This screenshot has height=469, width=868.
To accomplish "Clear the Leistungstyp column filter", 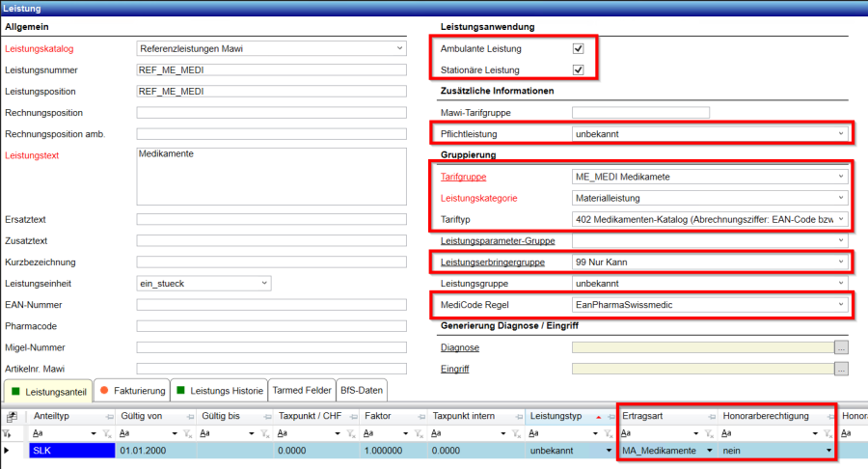I will click(609, 433).
